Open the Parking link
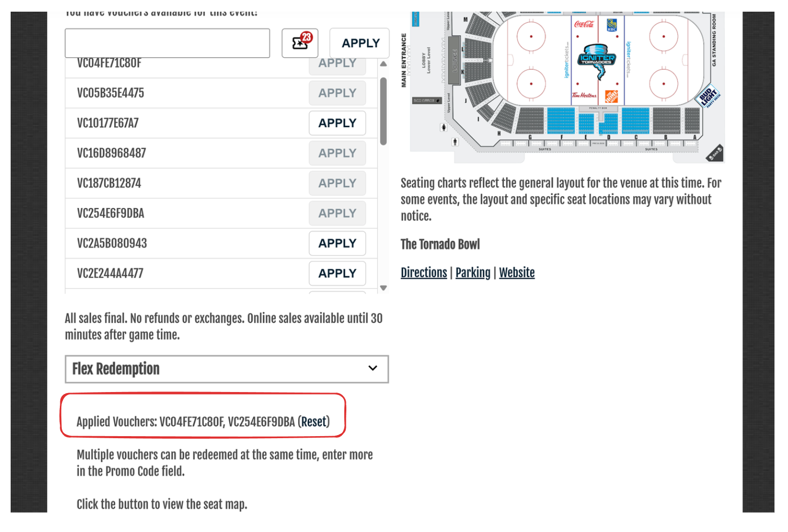The width and height of the screenshot is (788, 532). tap(473, 273)
